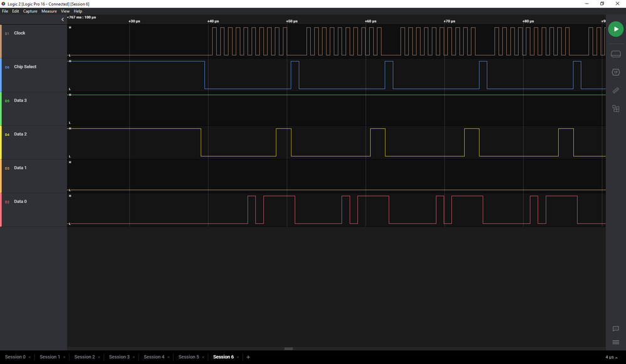Open the Device Settings panel icon

[x=615, y=54]
